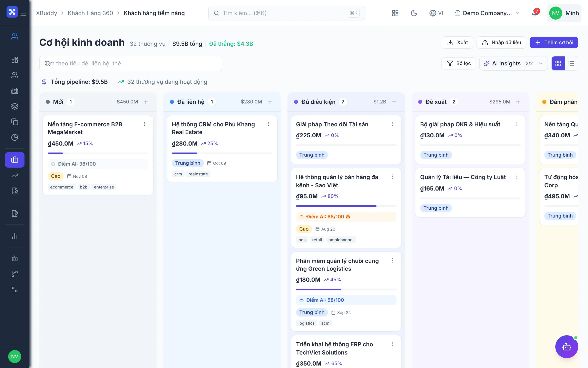Toggle the sidebar hamburger menu
Viewport: 588px width, 368px height.
point(23,13)
